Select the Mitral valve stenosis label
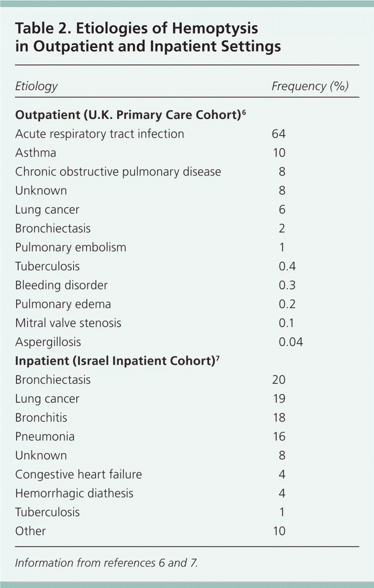Viewport: 374px width, 588px height. pos(68,323)
